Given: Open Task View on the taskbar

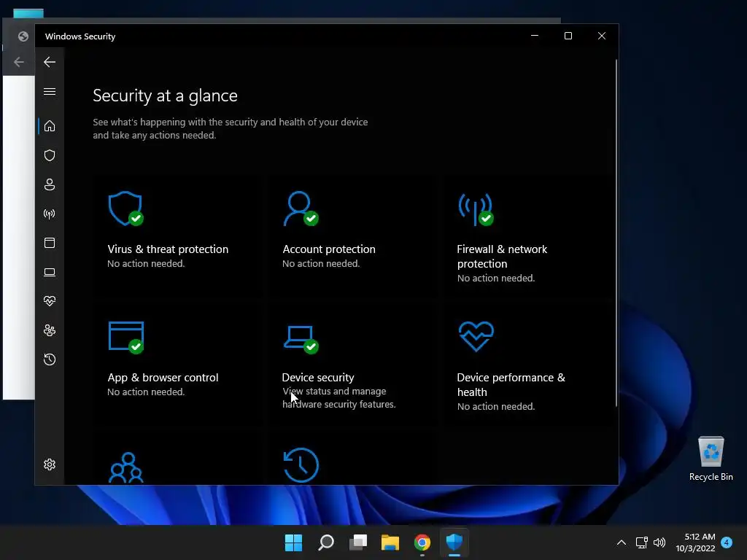Looking at the screenshot, I should click(x=358, y=542).
